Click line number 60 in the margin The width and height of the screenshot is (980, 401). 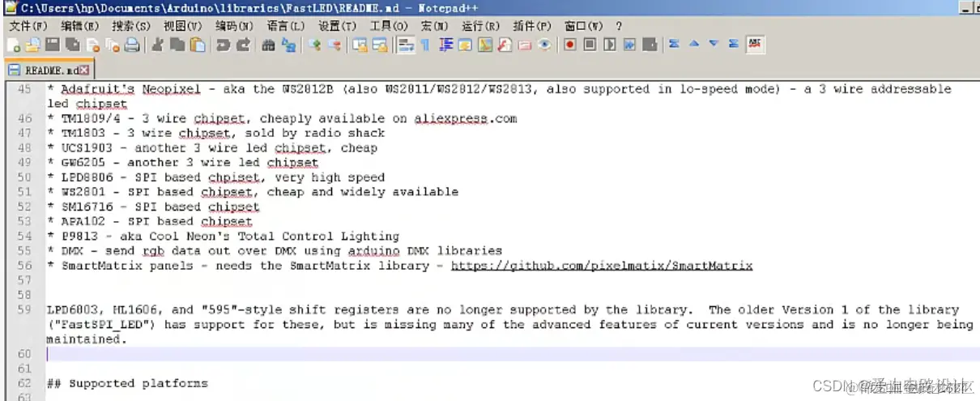click(x=23, y=354)
